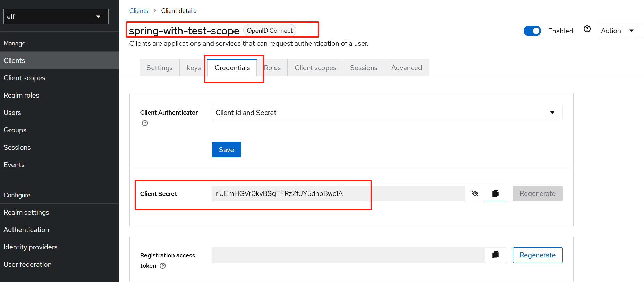
Task: Click the disabled Regenerate button for Client Secret
Action: [x=537, y=193]
